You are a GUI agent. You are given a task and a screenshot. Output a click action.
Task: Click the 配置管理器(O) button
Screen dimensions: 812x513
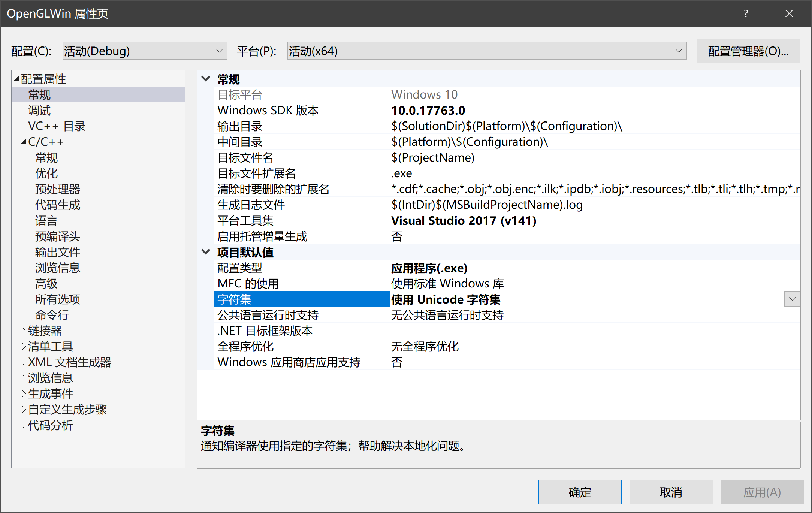tap(748, 51)
